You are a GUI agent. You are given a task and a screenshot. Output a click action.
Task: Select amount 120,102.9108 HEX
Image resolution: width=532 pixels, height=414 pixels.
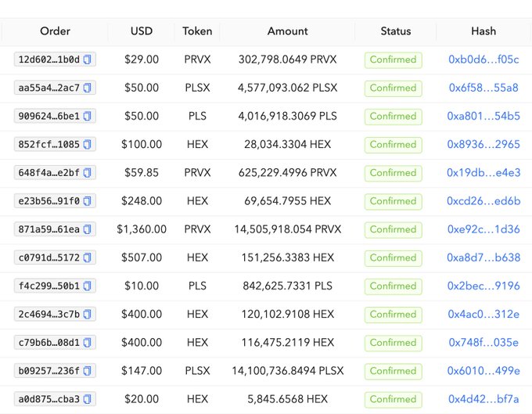pos(287,314)
